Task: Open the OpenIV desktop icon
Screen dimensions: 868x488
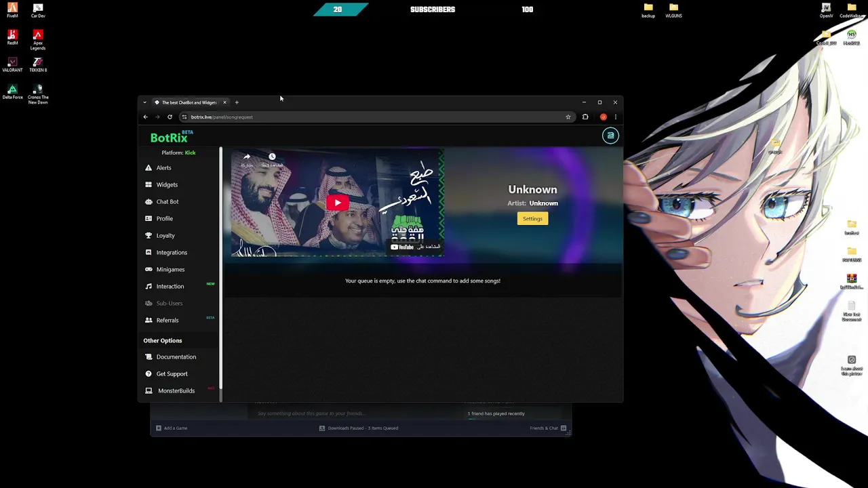Action: (826, 11)
